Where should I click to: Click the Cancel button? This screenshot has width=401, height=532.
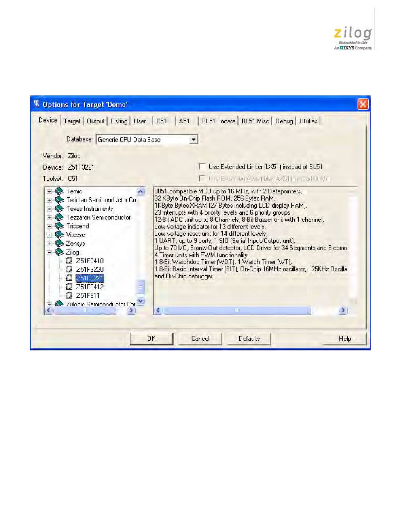[x=200, y=339]
